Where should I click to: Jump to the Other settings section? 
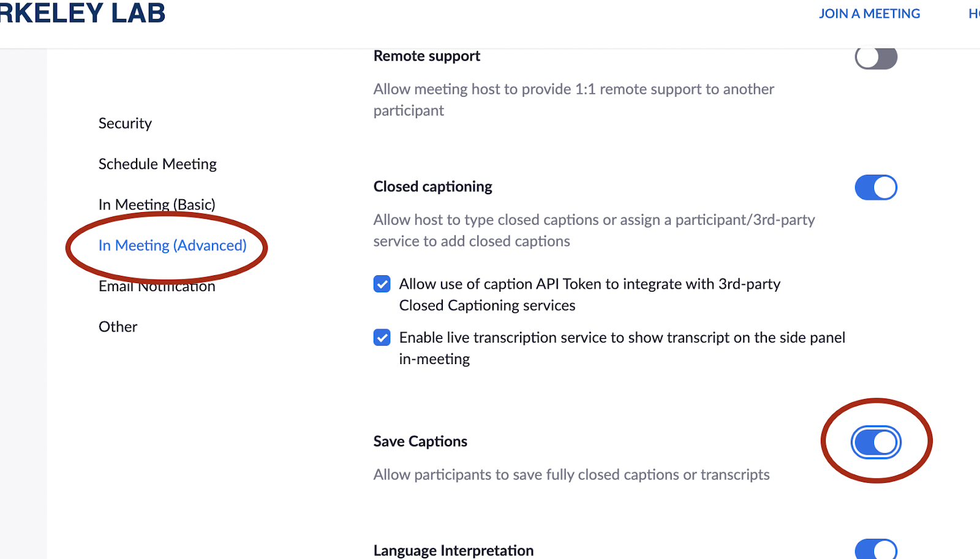[118, 327]
